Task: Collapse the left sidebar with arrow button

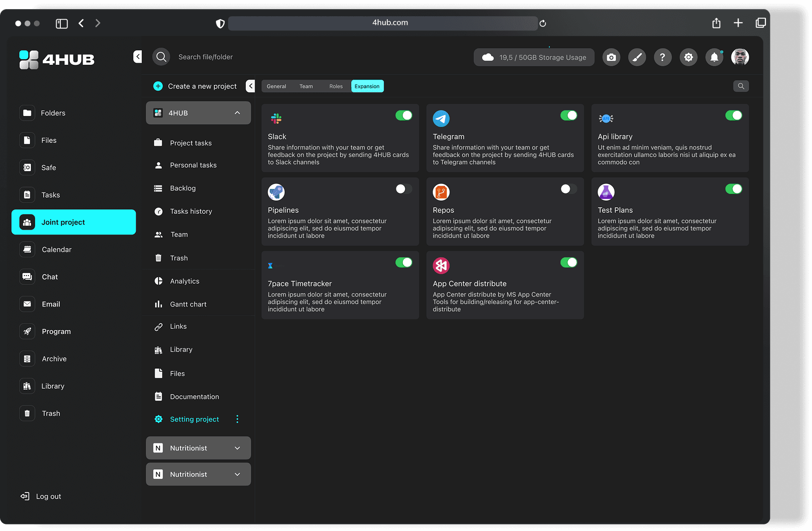Action: pyautogui.click(x=137, y=57)
